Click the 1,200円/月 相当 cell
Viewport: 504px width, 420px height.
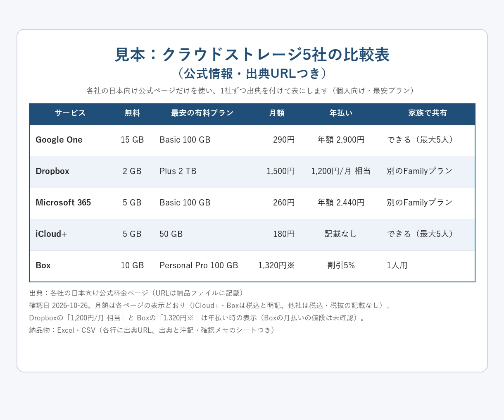[x=341, y=171]
